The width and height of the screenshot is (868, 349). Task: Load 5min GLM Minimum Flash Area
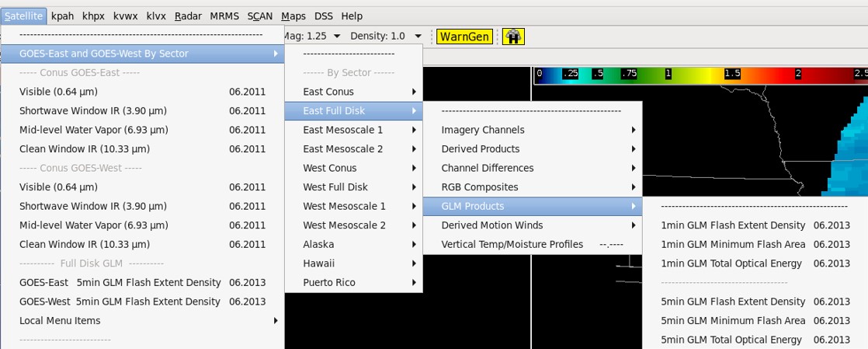[x=755, y=321]
